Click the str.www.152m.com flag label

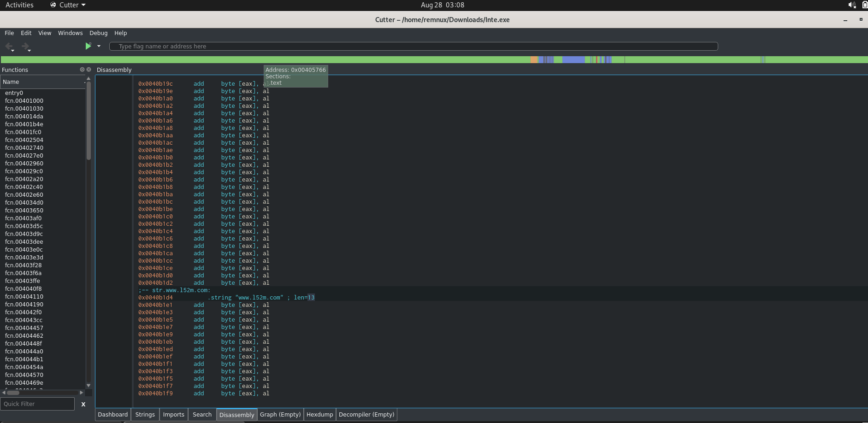coord(181,290)
